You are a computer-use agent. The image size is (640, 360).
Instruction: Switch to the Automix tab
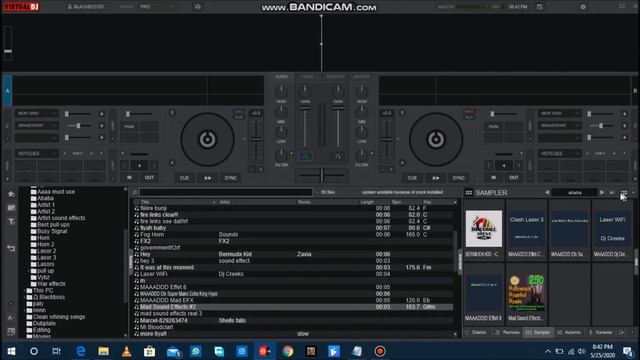(x=569, y=333)
